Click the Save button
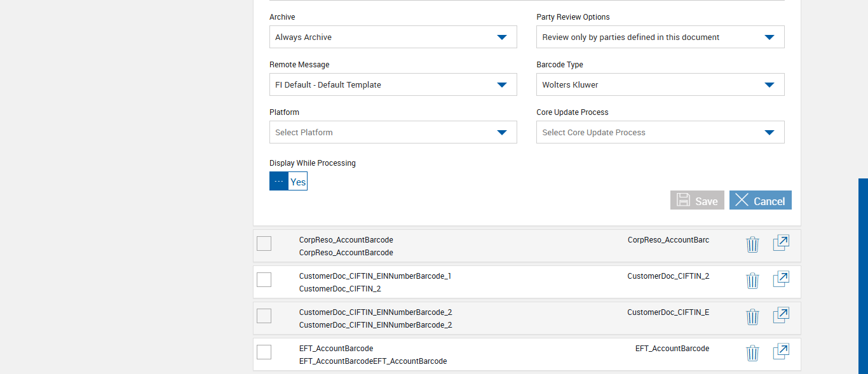The height and width of the screenshot is (374, 868). [697, 201]
